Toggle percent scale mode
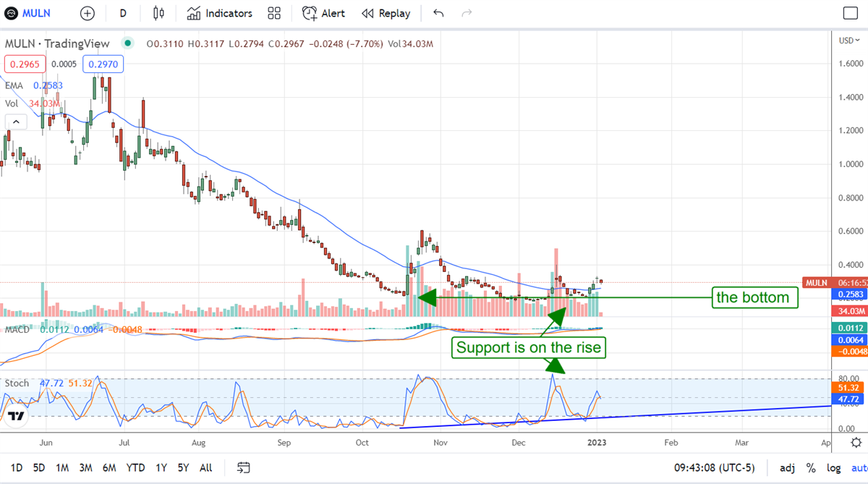Viewport: 868px width, 484px height. point(811,467)
